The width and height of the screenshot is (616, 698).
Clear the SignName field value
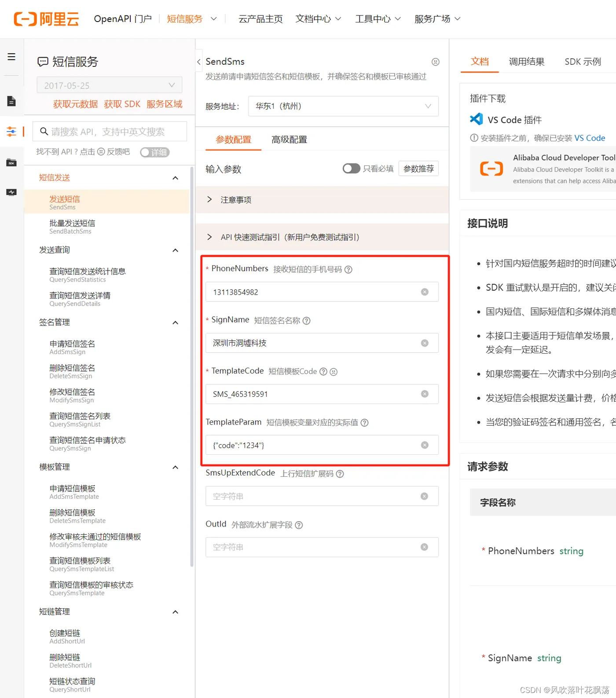point(425,343)
